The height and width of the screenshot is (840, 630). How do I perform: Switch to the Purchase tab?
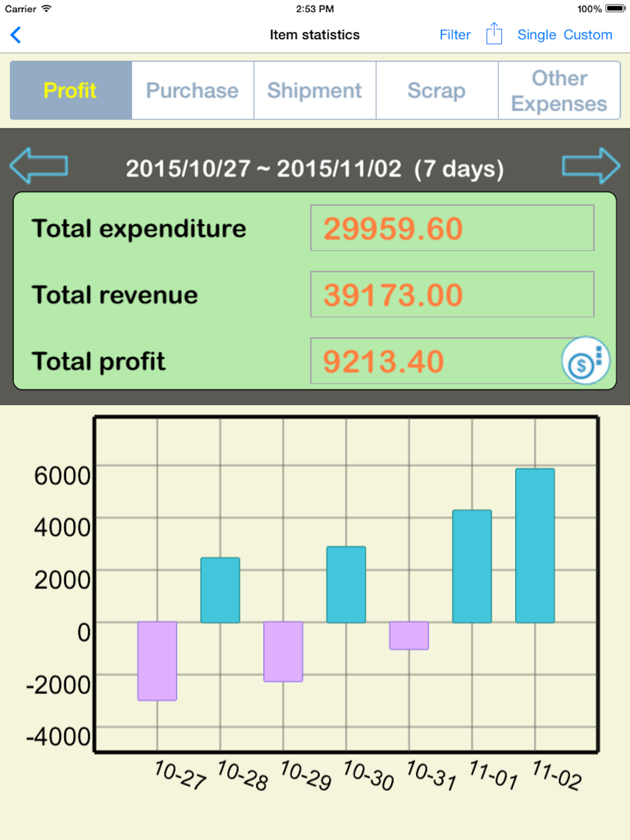click(193, 90)
